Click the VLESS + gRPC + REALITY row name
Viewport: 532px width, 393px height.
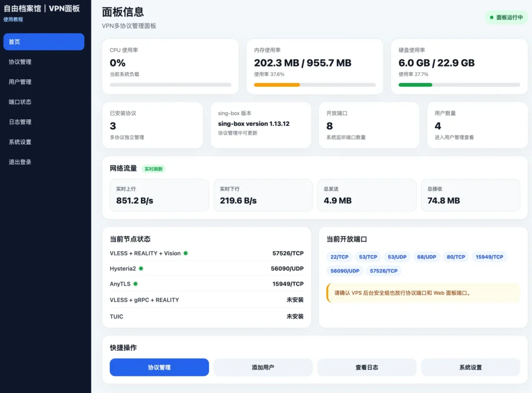pyautogui.click(x=144, y=300)
